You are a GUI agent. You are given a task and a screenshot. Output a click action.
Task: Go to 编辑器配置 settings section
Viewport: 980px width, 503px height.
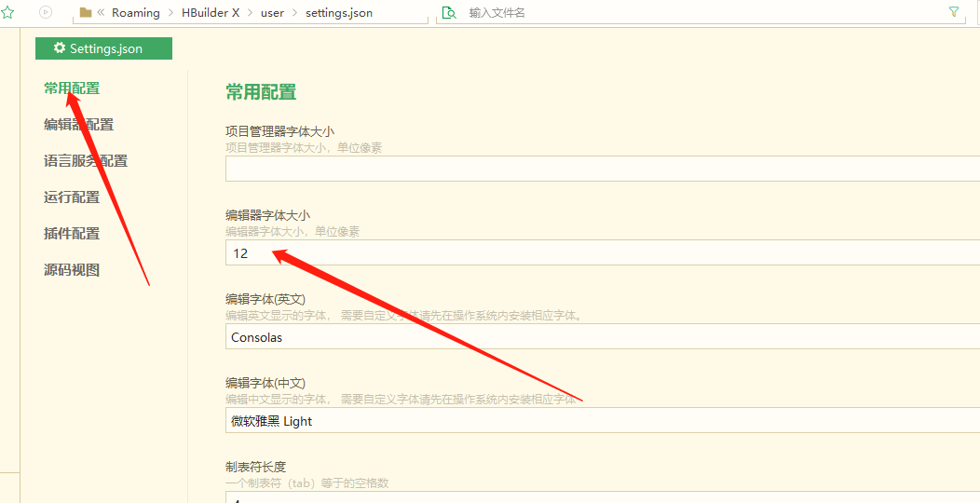coord(78,125)
